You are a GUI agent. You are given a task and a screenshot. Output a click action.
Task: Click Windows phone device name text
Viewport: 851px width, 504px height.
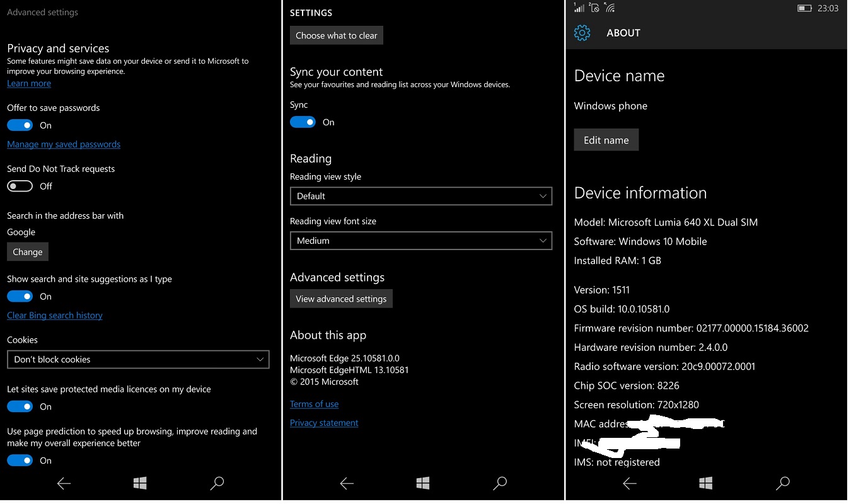[x=610, y=106]
